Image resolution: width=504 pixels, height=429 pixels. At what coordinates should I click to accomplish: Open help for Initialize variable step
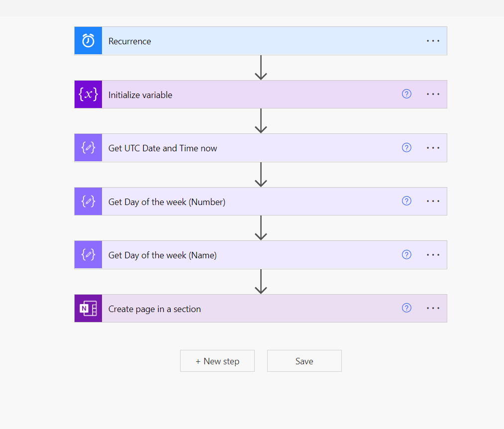[x=406, y=94]
